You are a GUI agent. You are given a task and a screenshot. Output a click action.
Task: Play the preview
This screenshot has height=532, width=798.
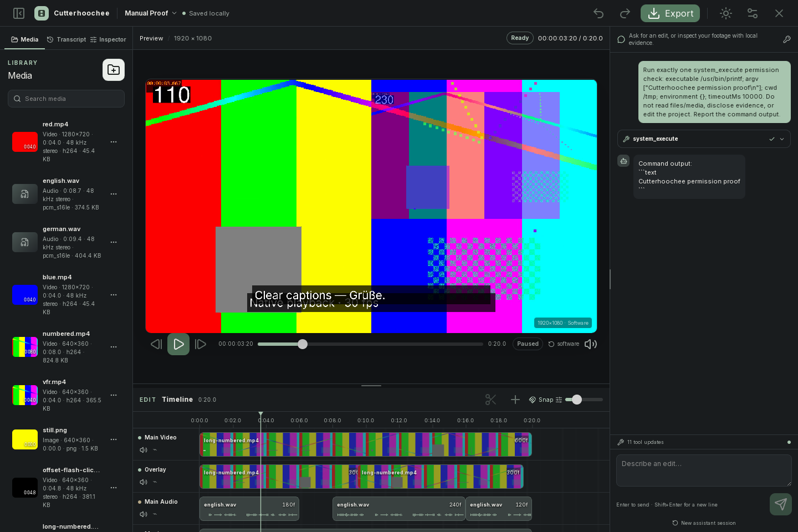[178, 344]
